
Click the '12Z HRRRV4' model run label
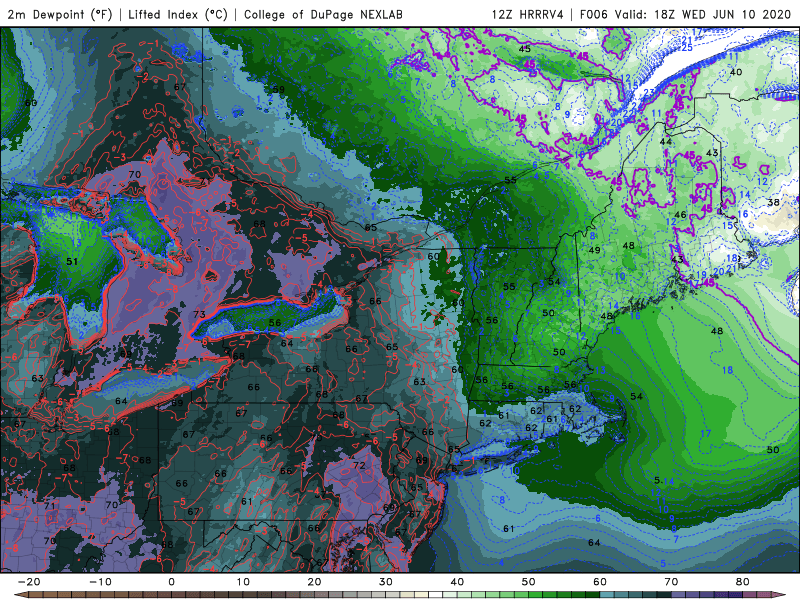(x=528, y=14)
